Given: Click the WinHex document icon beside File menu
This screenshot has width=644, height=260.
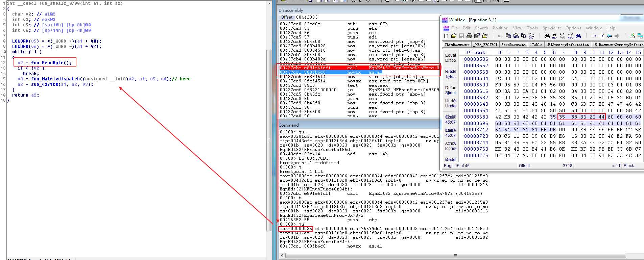Looking at the screenshot, I should [446, 28].
